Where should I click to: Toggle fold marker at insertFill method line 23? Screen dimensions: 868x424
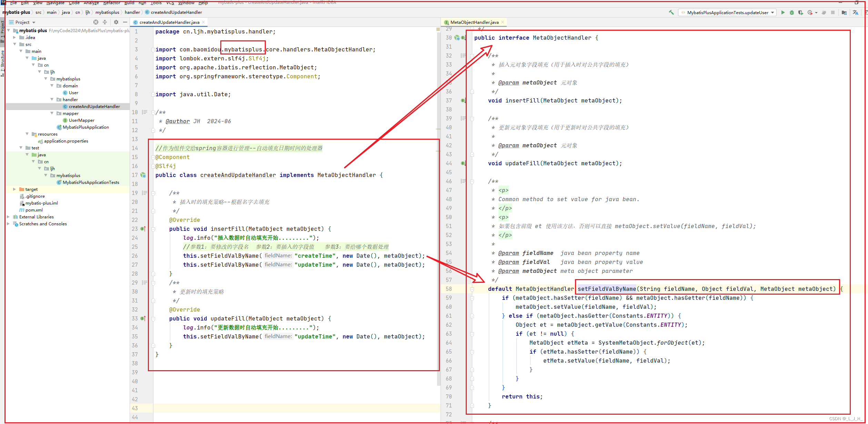tap(153, 229)
